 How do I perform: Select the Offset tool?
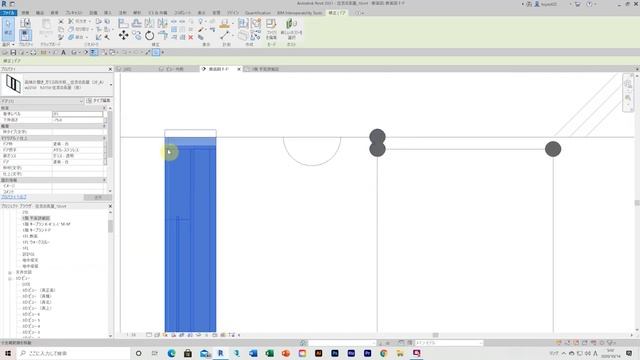137,23
